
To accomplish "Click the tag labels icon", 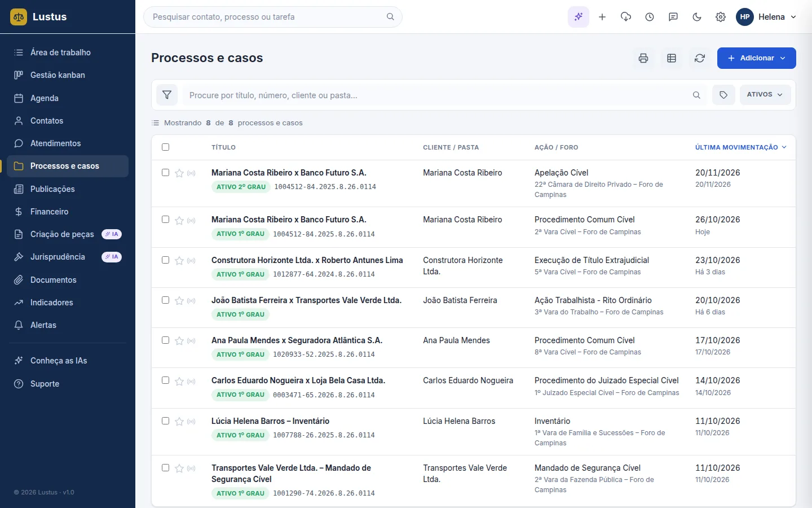I will tap(723, 95).
